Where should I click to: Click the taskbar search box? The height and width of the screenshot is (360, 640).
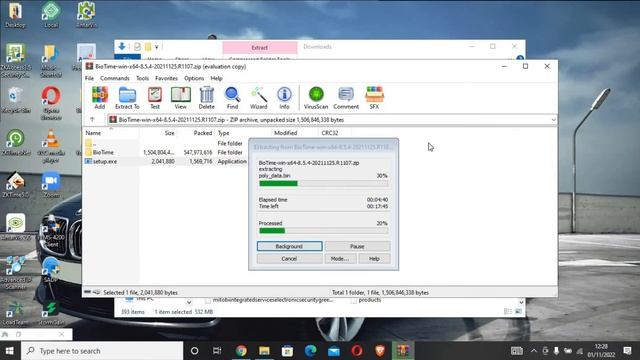click(102, 351)
